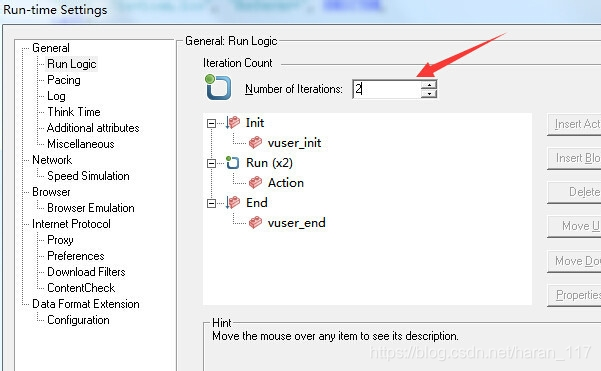Click the Run loop icon

[232, 163]
